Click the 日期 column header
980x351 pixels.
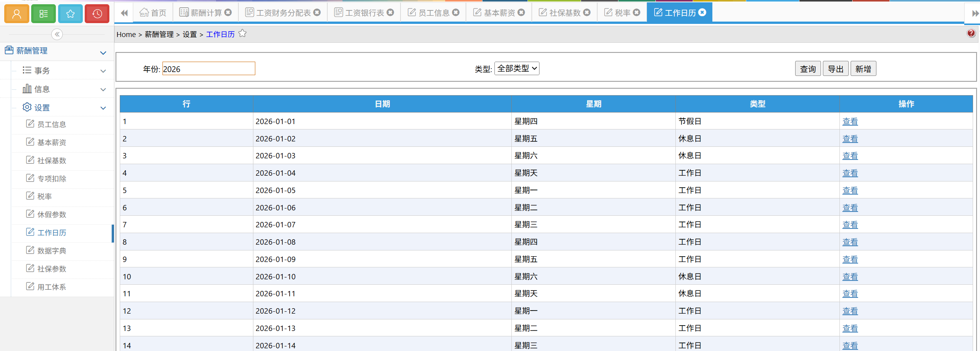click(x=382, y=104)
